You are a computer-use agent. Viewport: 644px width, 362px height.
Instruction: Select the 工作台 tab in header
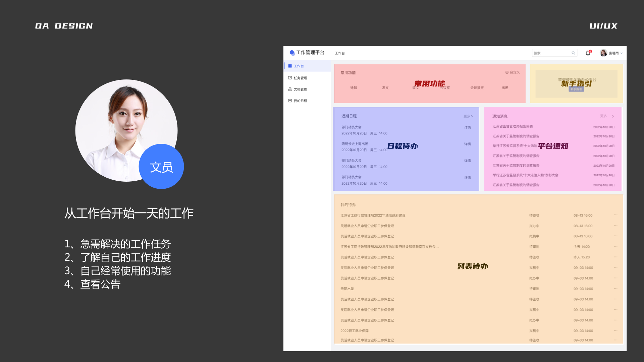pyautogui.click(x=339, y=53)
